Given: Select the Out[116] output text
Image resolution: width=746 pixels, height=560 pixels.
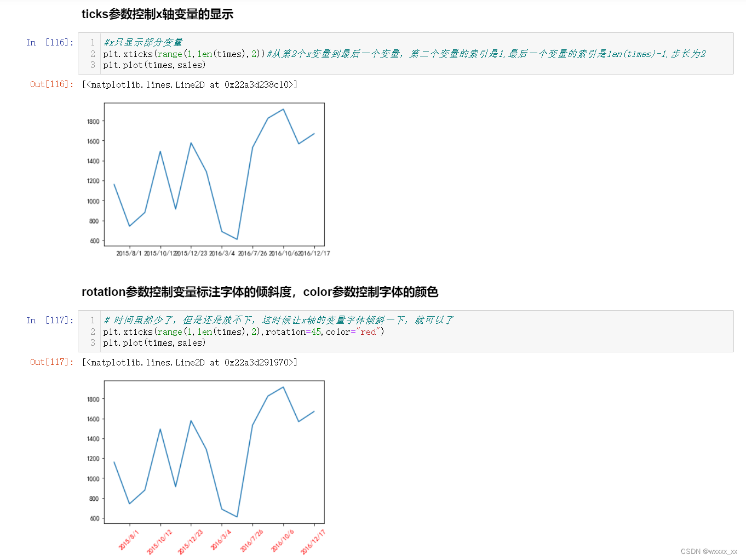Looking at the screenshot, I should pos(189,84).
